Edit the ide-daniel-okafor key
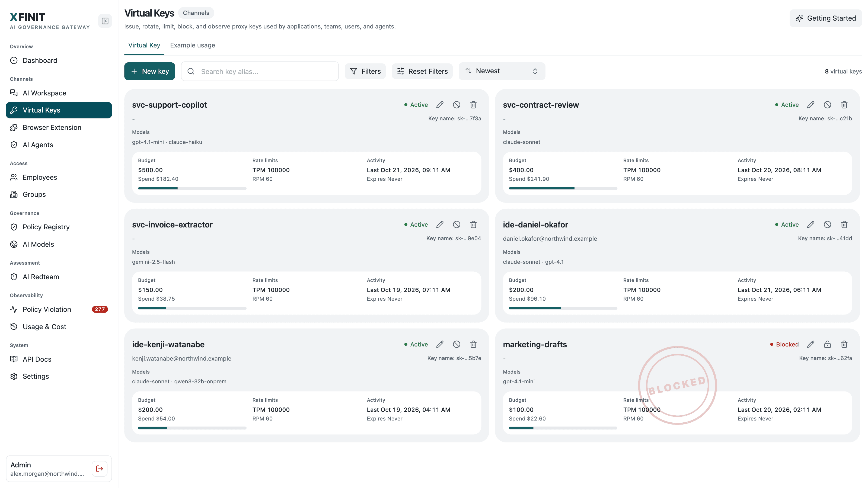 [811, 225]
